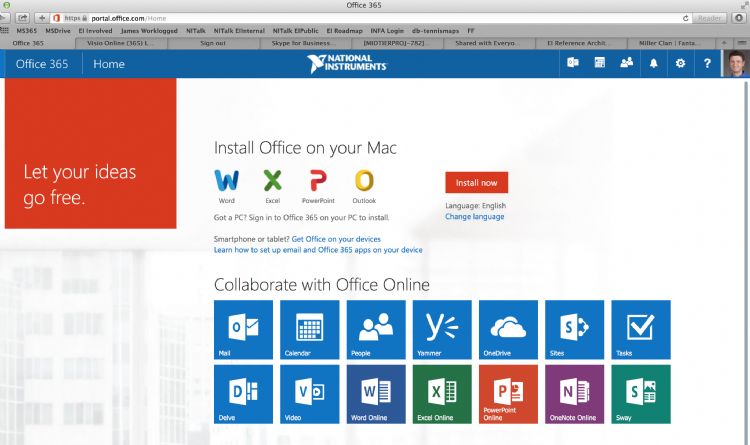Open the OneDrive tile
Image resolution: width=750 pixels, height=445 pixels.
(x=508, y=330)
